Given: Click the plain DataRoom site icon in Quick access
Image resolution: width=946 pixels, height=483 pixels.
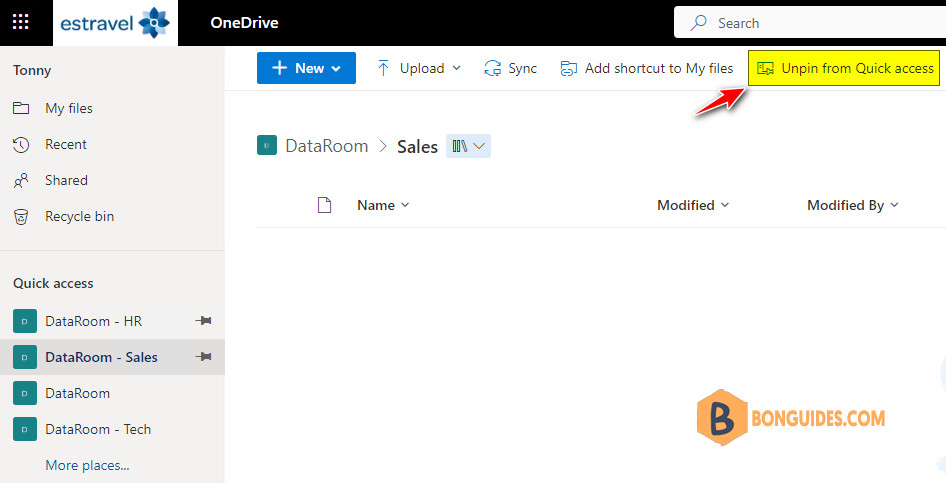Looking at the screenshot, I should tap(25, 393).
